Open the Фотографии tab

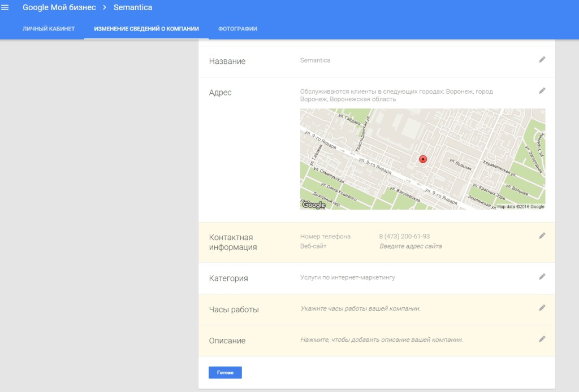pos(237,29)
